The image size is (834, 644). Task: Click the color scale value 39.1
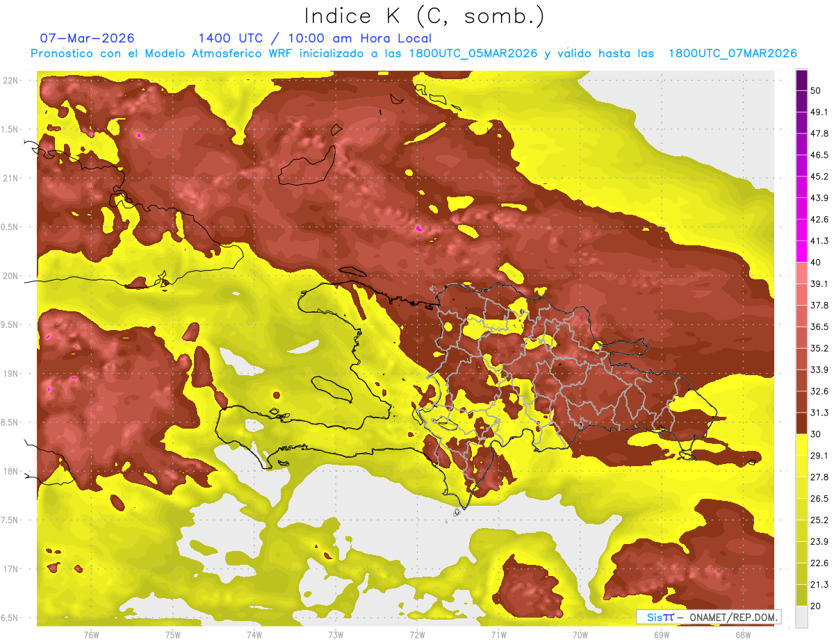click(819, 284)
